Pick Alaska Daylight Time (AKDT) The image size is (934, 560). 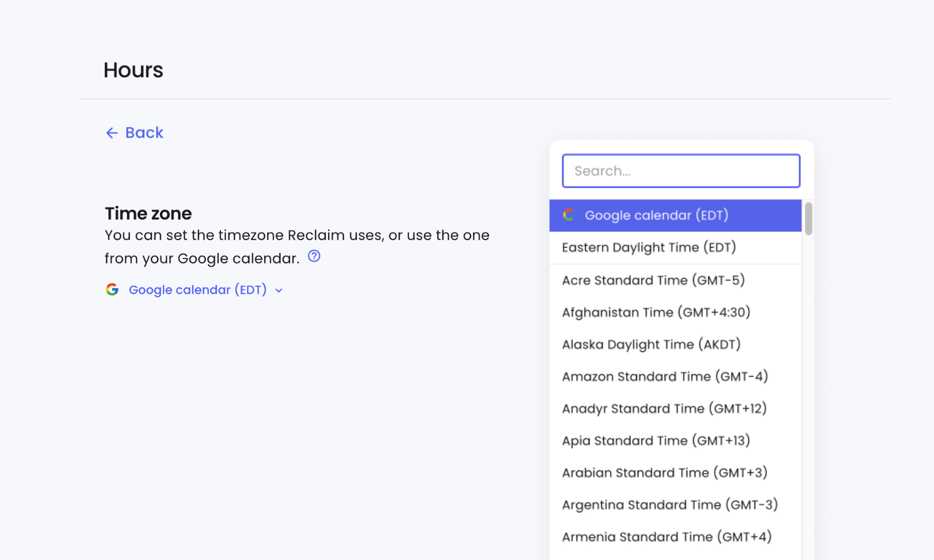675,344
